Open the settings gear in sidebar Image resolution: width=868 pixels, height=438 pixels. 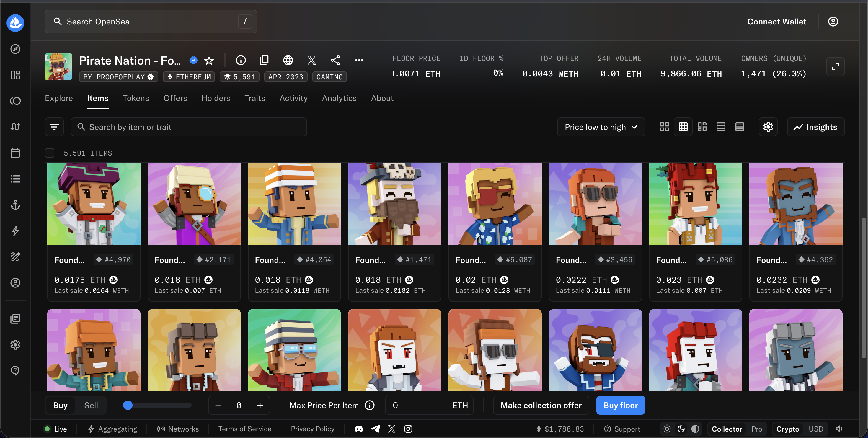tap(15, 344)
